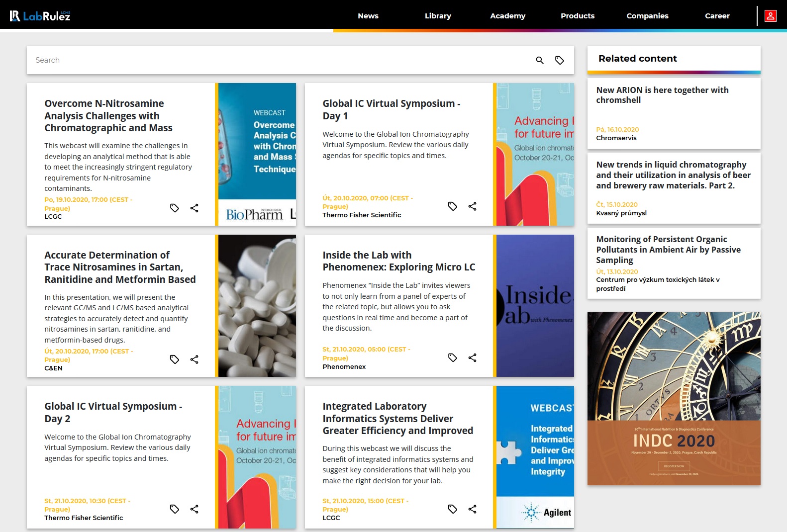
Task: Open the Products menu
Action: pyautogui.click(x=578, y=16)
